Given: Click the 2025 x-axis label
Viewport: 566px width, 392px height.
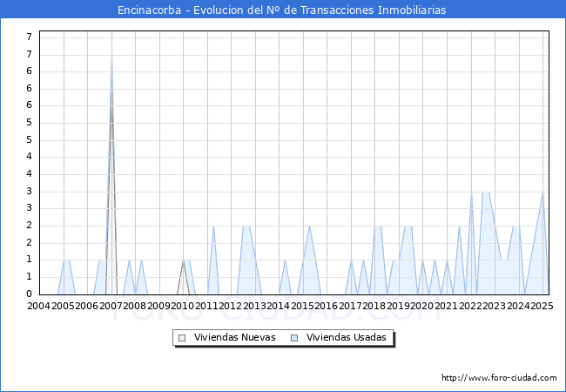Looking at the screenshot, I should coord(542,306).
